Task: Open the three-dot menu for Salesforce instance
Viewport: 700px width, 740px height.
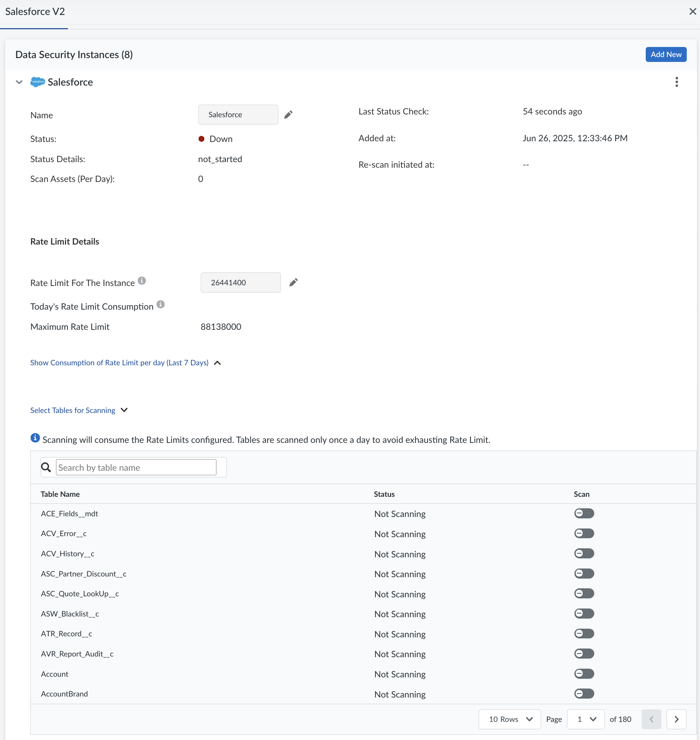Action: coord(676,82)
